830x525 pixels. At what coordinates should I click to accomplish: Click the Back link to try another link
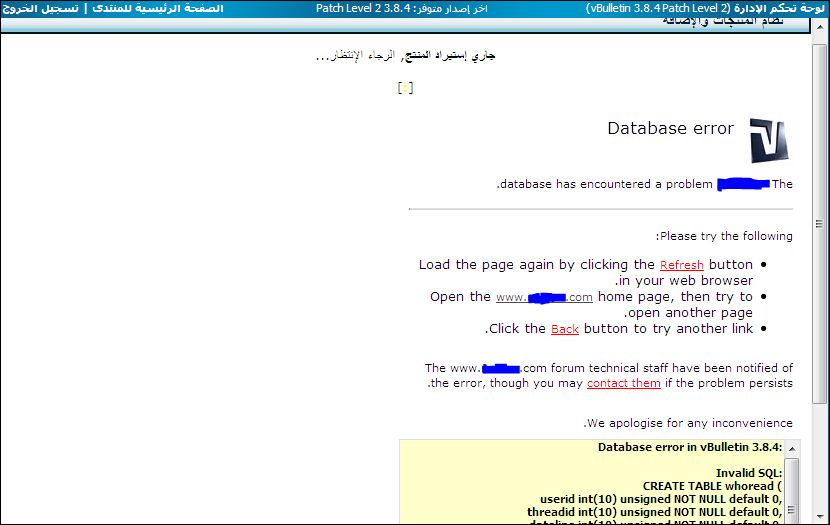564,329
